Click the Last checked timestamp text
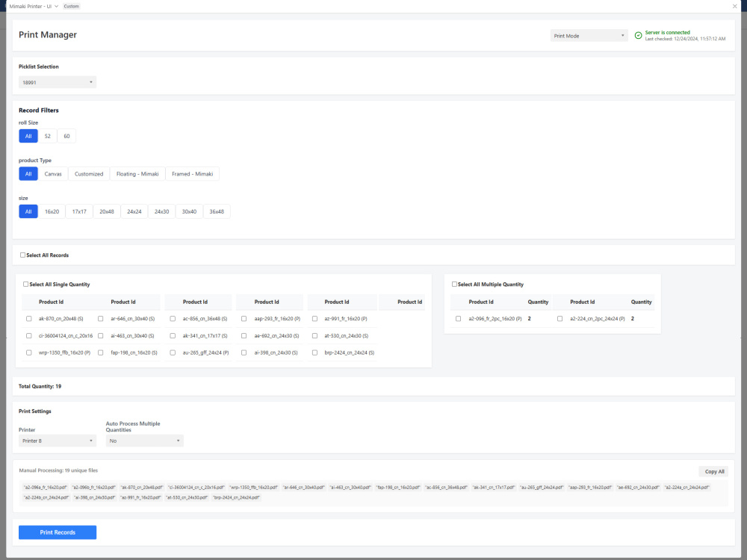Image resolution: width=747 pixels, height=560 pixels. [685, 39]
